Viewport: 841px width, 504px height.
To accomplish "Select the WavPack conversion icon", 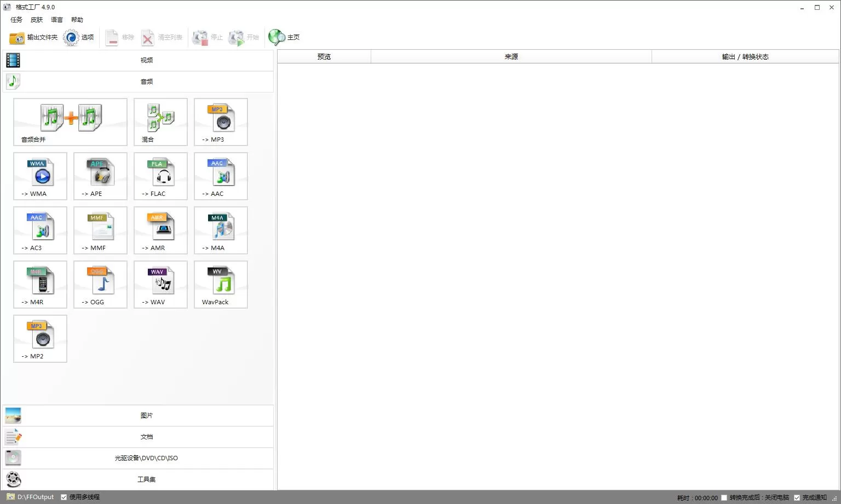I will point(221,285).
